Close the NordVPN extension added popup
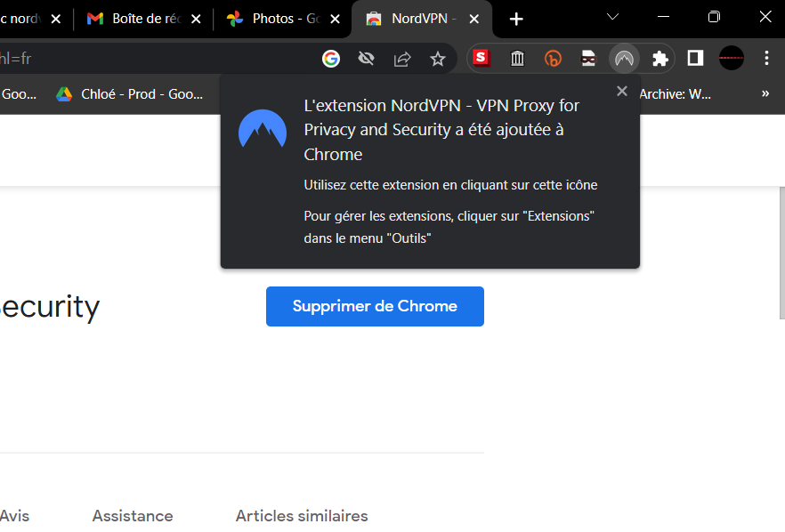The image size is (785, 532). [x=622, y=91]
